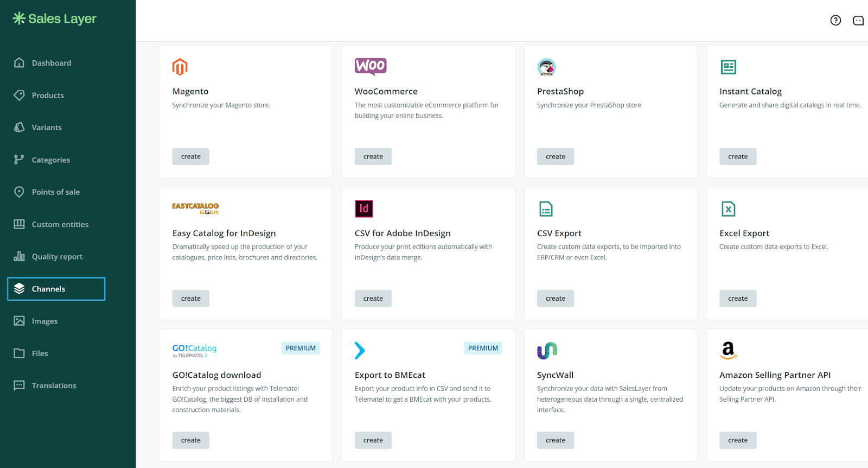Click the Adobe InDesign Id icon

pyautogui.click(x=364, y=208)
